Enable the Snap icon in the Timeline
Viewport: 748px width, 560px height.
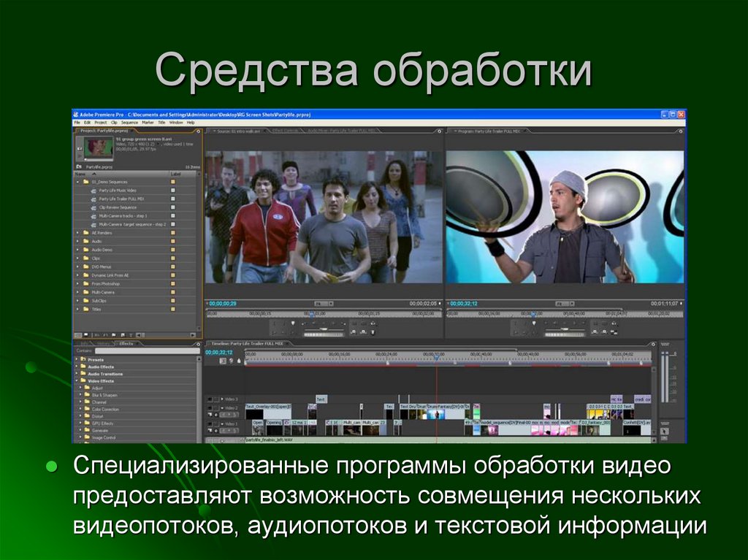coord(223,360)
